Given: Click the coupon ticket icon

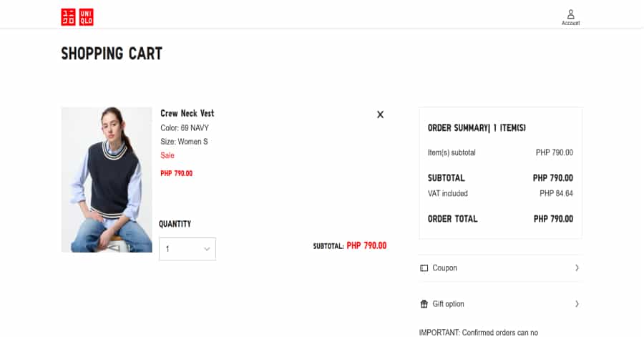Looking at the screenshot, I should pos(424,268).
